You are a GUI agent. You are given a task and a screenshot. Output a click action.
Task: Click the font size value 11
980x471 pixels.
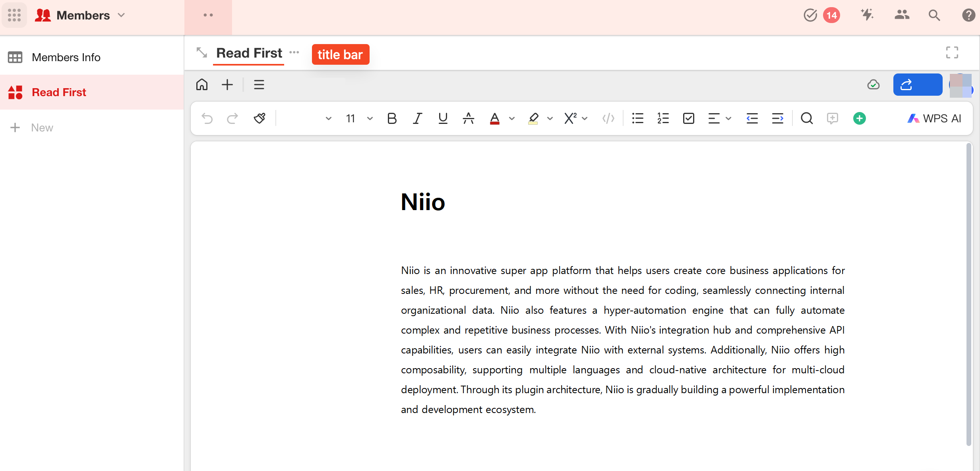pos(351,118)
